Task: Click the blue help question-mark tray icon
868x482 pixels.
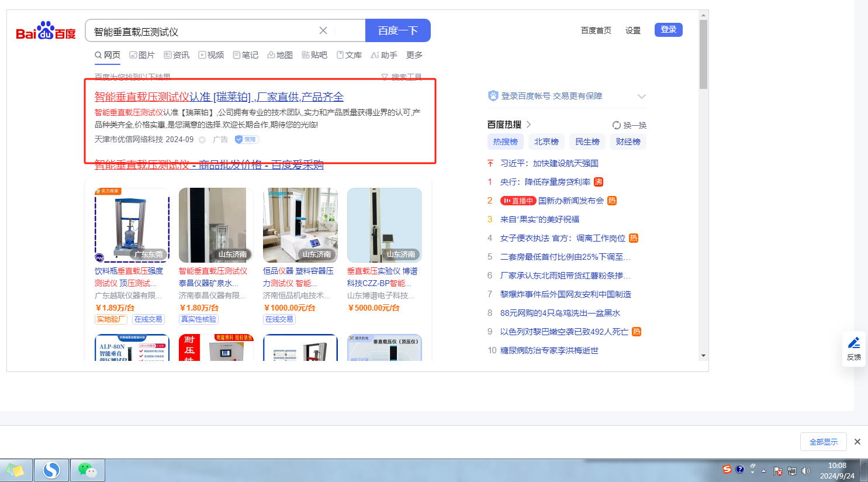Action: click(740, 469)
